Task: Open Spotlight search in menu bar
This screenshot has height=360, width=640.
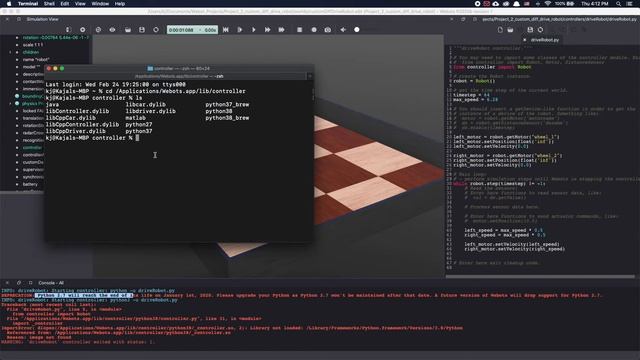Action: click(x=619, y=4)
